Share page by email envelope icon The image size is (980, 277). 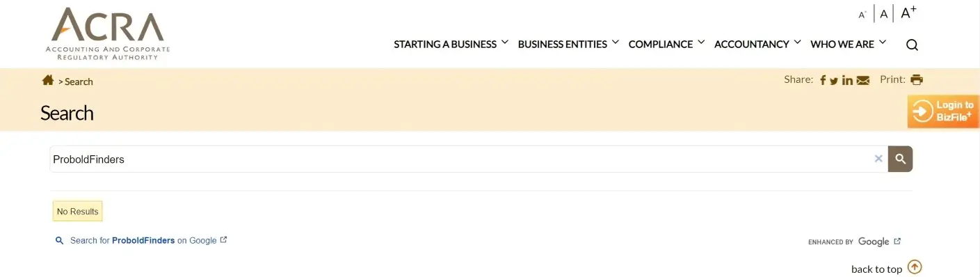[x=863, y=81]
